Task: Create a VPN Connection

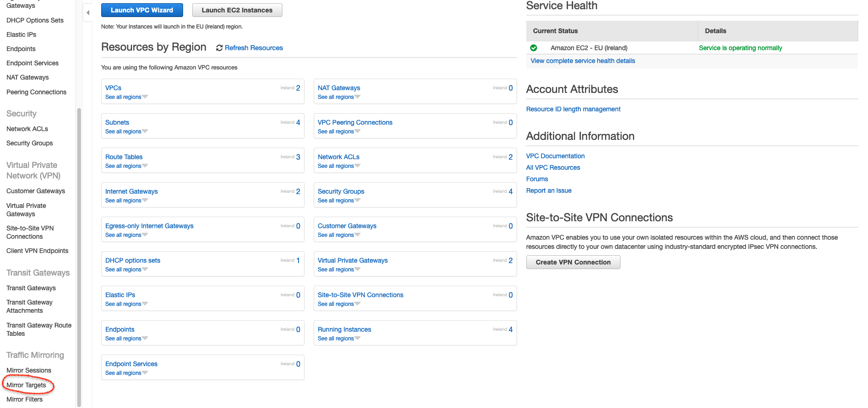Action: tap(573, 262)
